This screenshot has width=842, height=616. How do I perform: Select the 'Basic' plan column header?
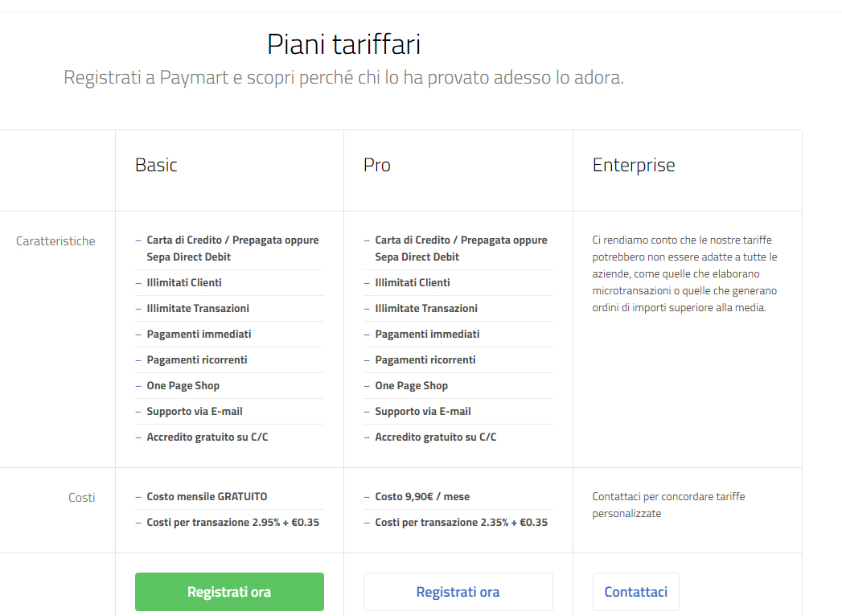pos(155,164)
